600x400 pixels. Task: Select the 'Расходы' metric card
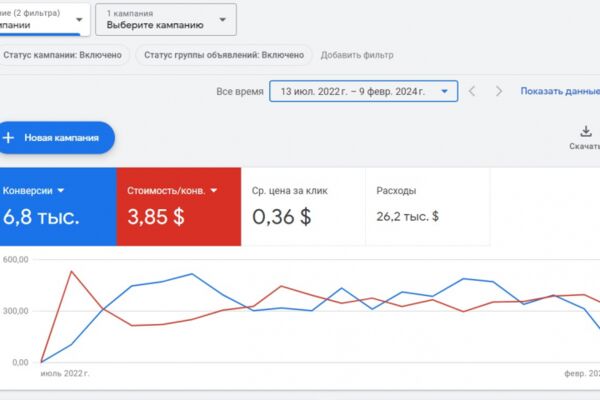click(x=428, y=207)
